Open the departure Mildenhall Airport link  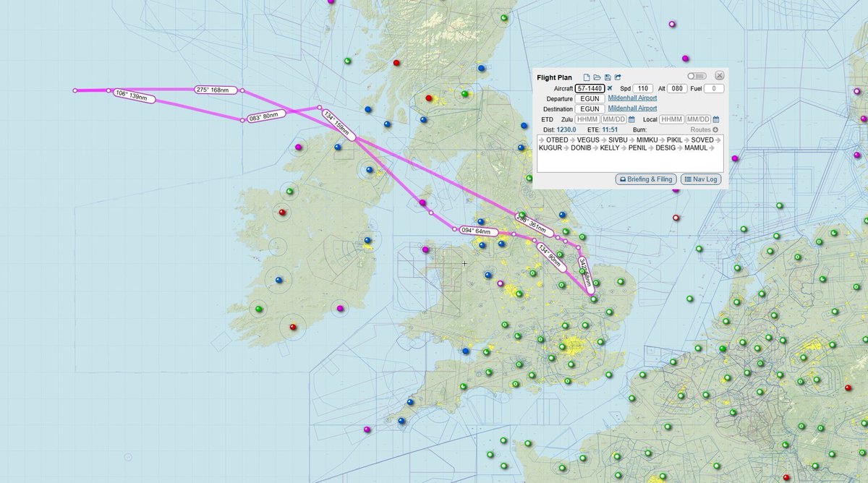(x=631, y=99)
